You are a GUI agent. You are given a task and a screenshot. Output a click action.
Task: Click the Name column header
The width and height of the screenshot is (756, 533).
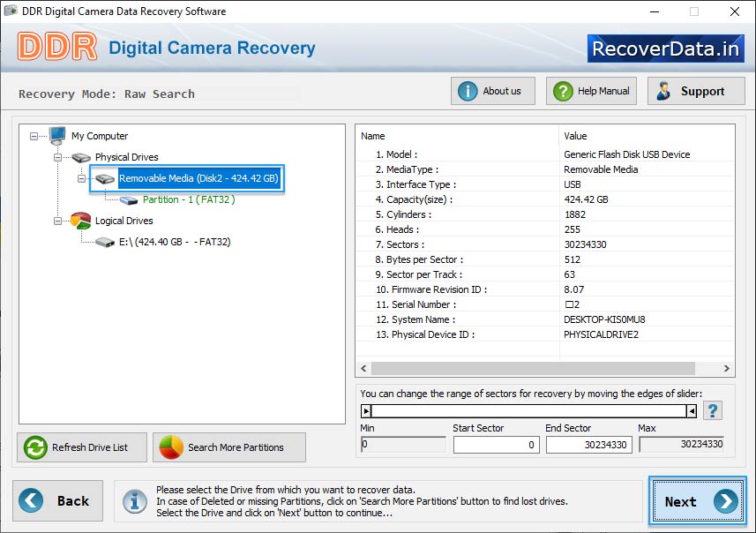pyautogui.click(x=457, y=136)
